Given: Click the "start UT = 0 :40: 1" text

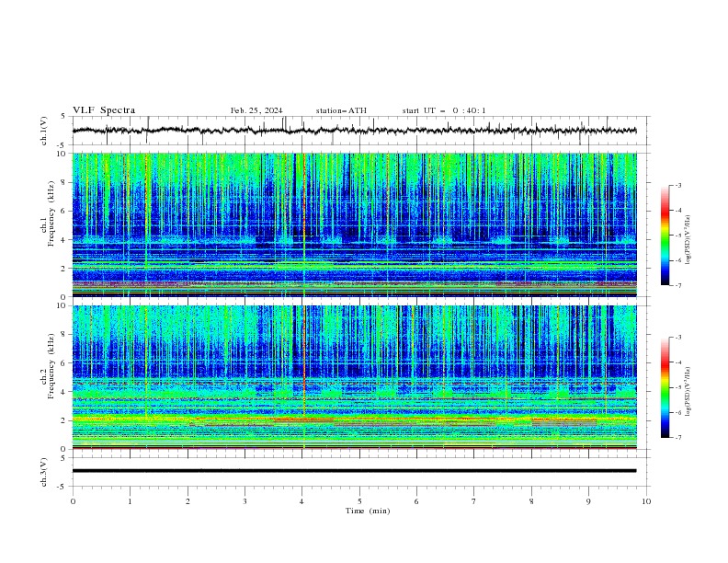Looking at the screenshot, I should coord(444,110).
